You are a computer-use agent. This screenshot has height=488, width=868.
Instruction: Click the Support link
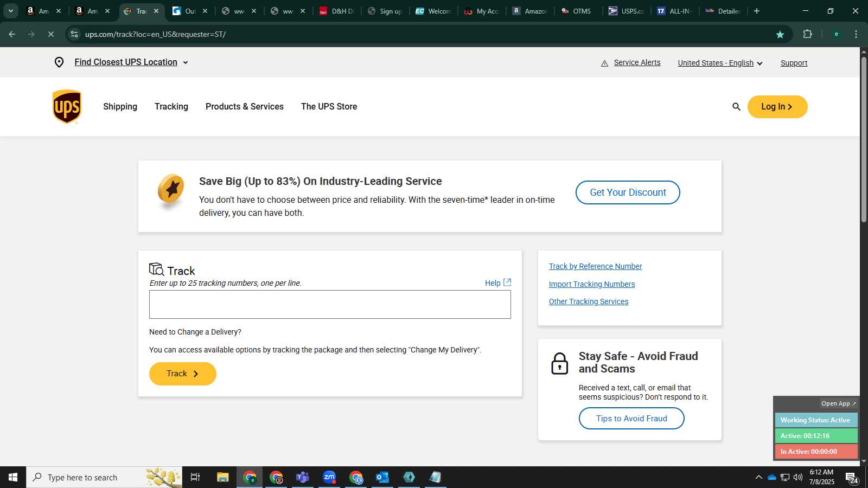[x=794, y=63]
